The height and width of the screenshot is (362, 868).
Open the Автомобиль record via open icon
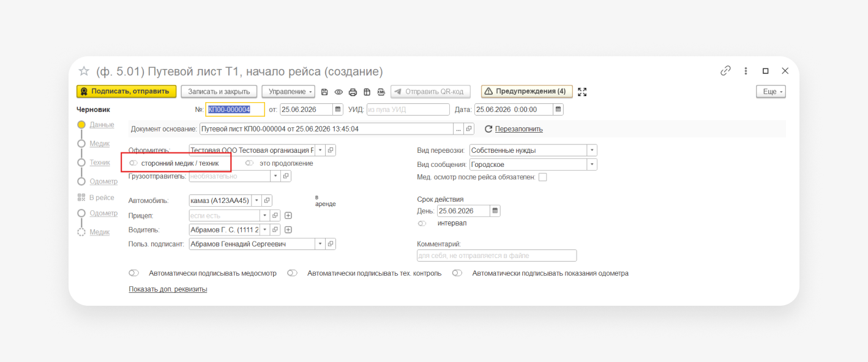(266, 201)
